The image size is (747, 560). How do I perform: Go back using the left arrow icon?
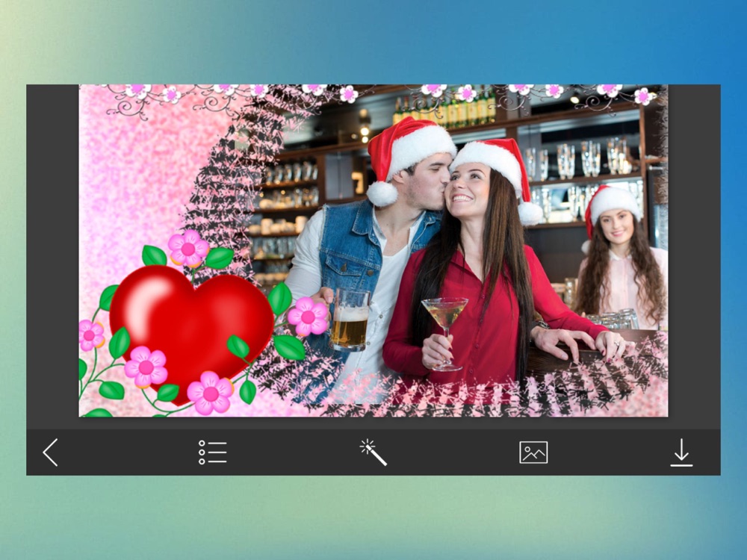click(51, 452)
